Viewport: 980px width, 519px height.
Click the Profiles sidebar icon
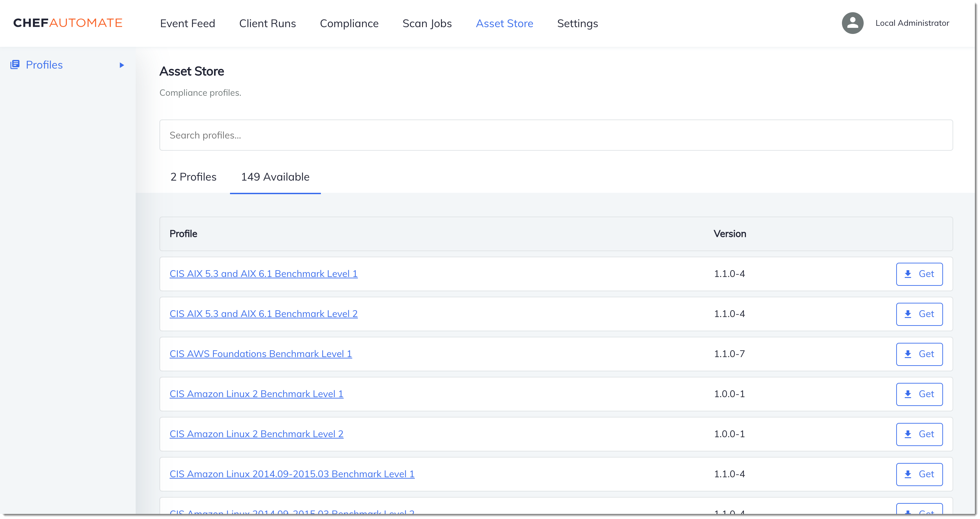tap(16, 65)
